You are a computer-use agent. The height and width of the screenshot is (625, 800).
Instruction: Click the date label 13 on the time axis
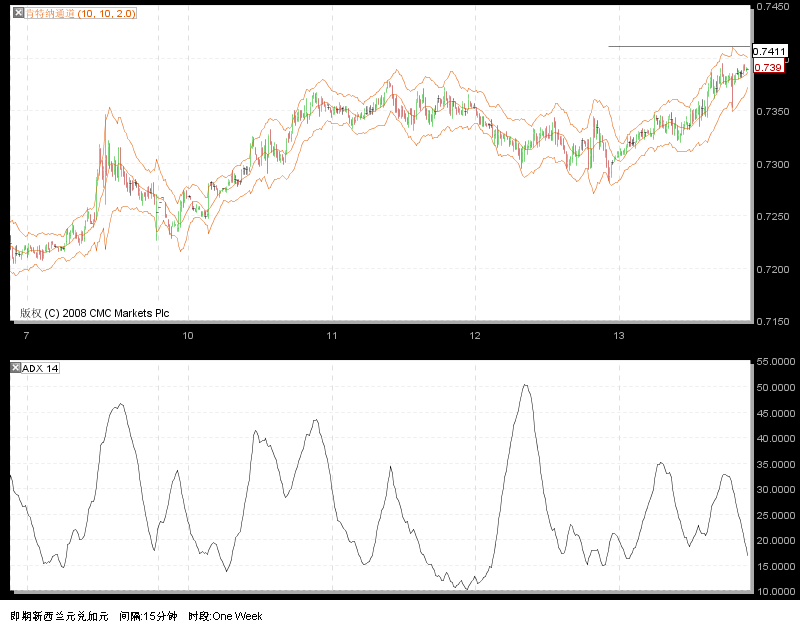tap(618, 336)
